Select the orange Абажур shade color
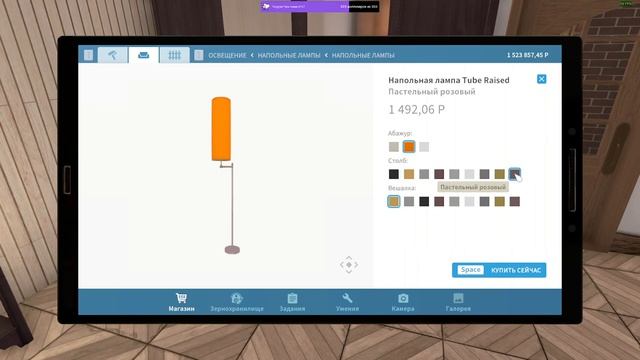Viewport: 640px width, 360px height. tap(409, 147)
